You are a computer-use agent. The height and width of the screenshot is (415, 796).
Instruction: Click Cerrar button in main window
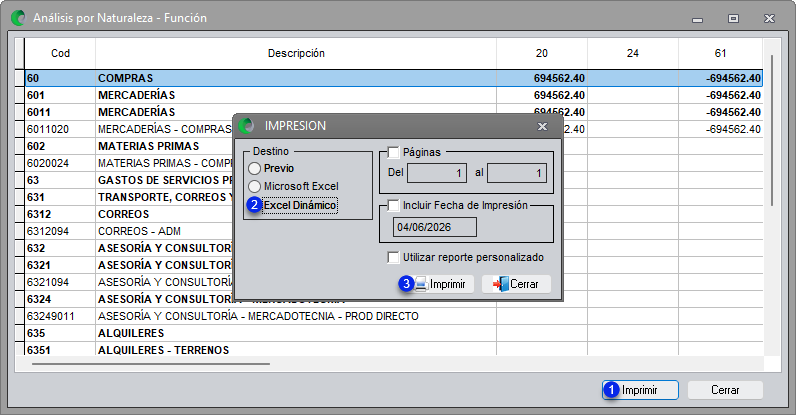click(725, 390)
